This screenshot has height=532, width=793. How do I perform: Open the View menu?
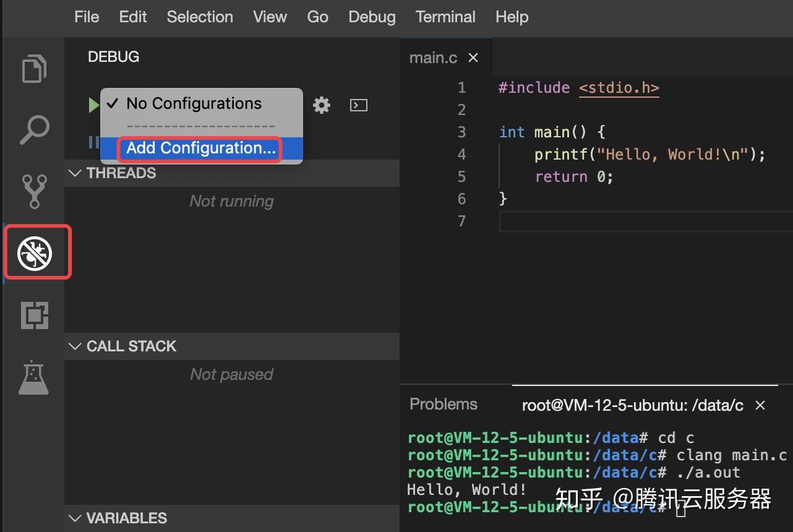coord(270,17)
